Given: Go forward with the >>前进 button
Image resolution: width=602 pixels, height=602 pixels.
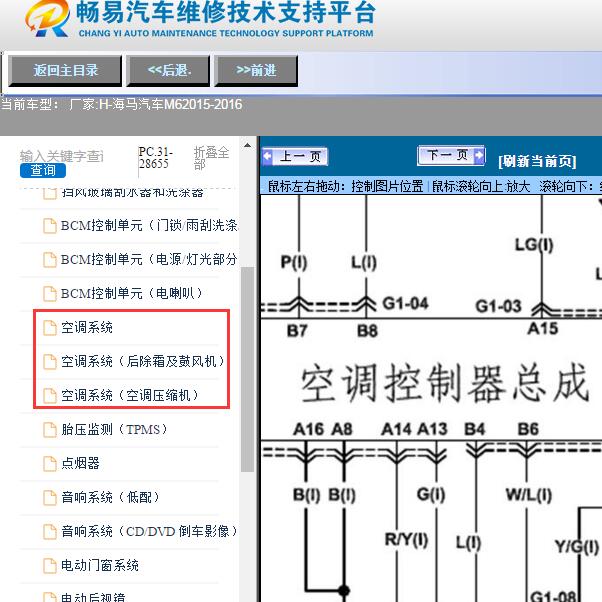Looking at the screenshot, I should (256, 70).
